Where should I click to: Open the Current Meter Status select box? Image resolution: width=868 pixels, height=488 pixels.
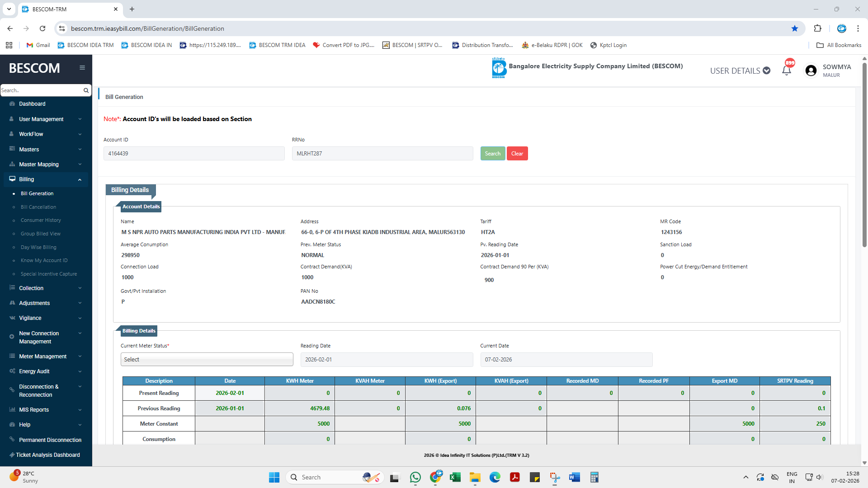(207, 359)
